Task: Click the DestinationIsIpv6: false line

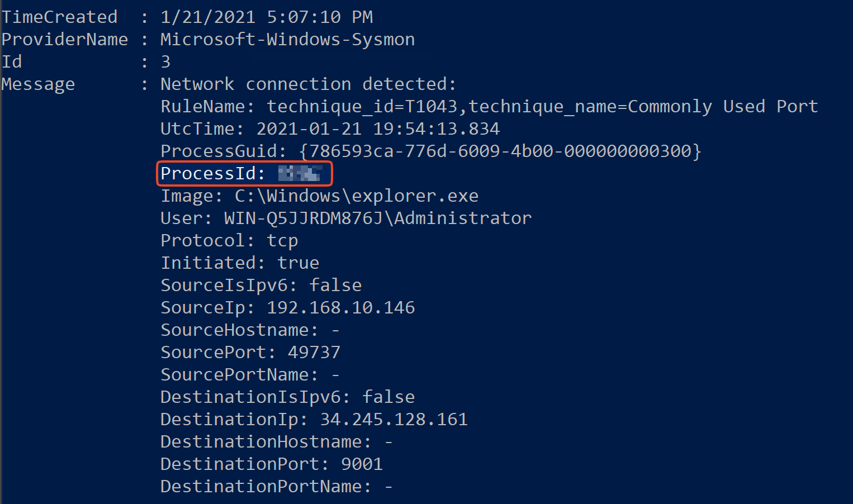Action: coord(287,397)
